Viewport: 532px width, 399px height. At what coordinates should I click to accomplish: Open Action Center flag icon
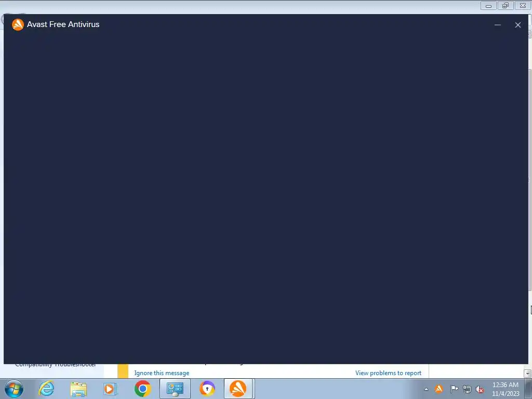click(454, 389)
